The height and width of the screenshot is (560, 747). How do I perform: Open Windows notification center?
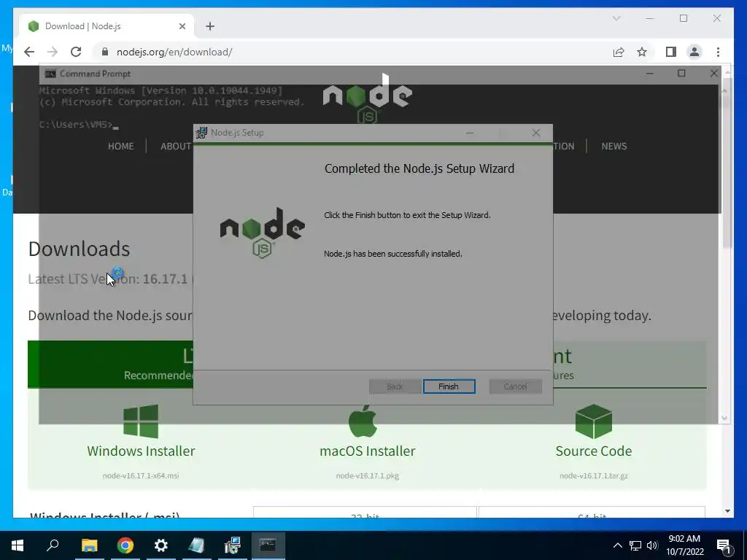click(x=724, y=545)
